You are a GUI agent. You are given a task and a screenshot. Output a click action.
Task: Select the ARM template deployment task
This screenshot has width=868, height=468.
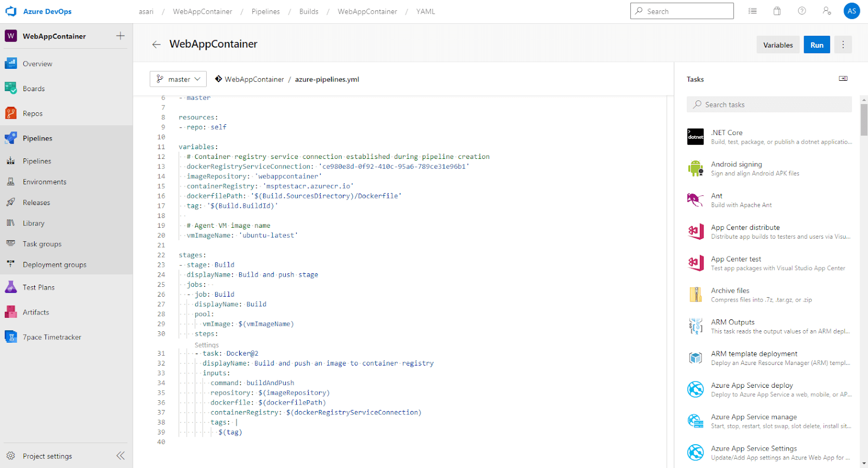click(x=769, y=358)
